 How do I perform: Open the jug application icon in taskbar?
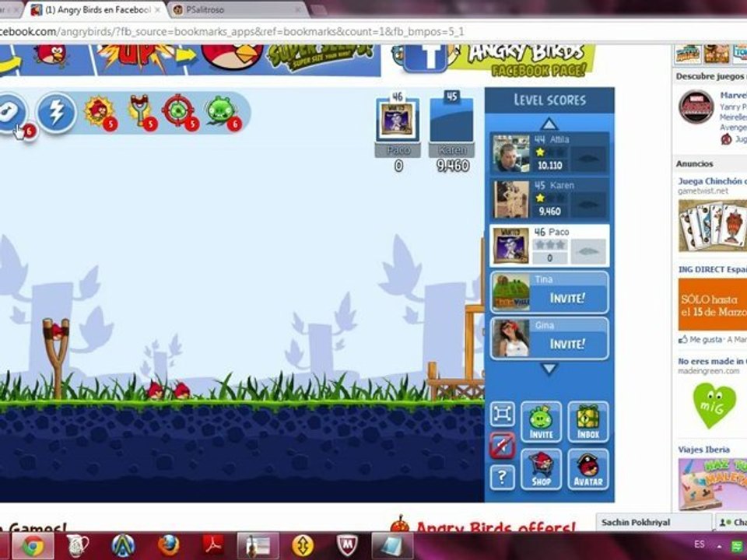(77, 546)
